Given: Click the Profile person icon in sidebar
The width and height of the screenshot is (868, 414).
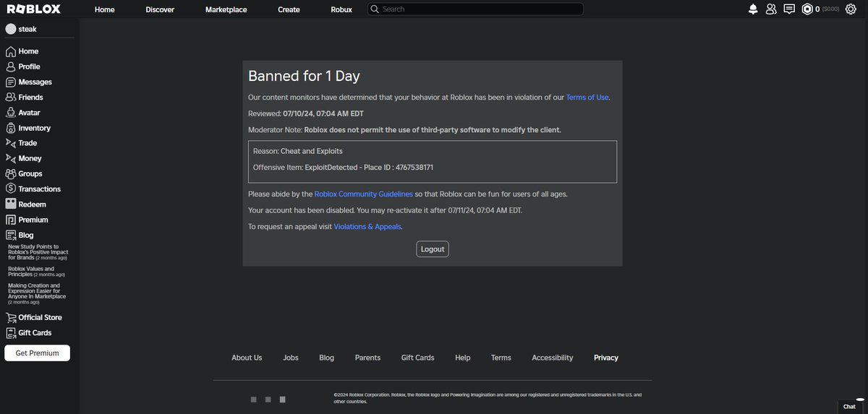Looking at the screenshot, I should pyautogui.click(x=11, y=66).
